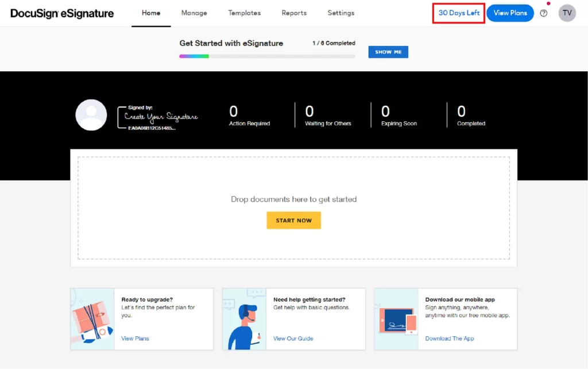The height and width of the screenshot is (369, 588).
Task: Click the Get Started progress bar
Action: tap(267, 56)
